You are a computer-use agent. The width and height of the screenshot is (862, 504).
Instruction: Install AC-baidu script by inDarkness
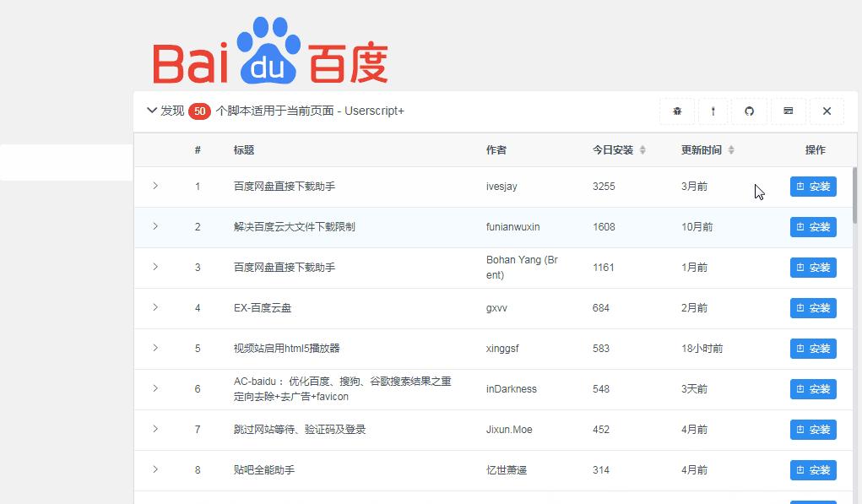(813, 389)
